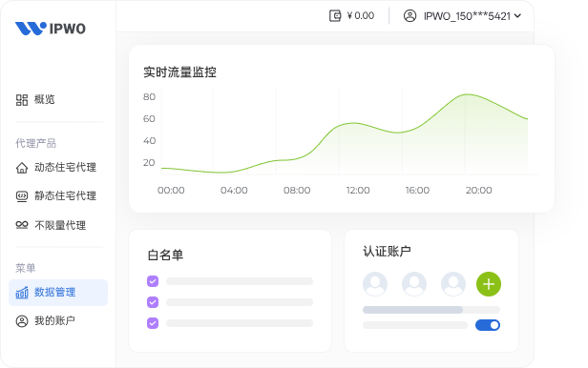Click the 白名单 card title
This screenshot has height=368, width=588.
(165, 256)
